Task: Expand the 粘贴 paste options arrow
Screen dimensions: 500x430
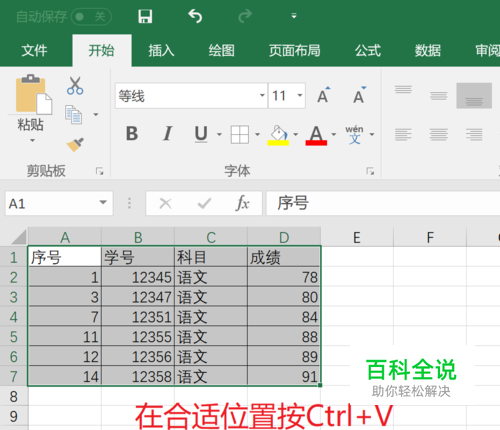Action: (32, 141)
